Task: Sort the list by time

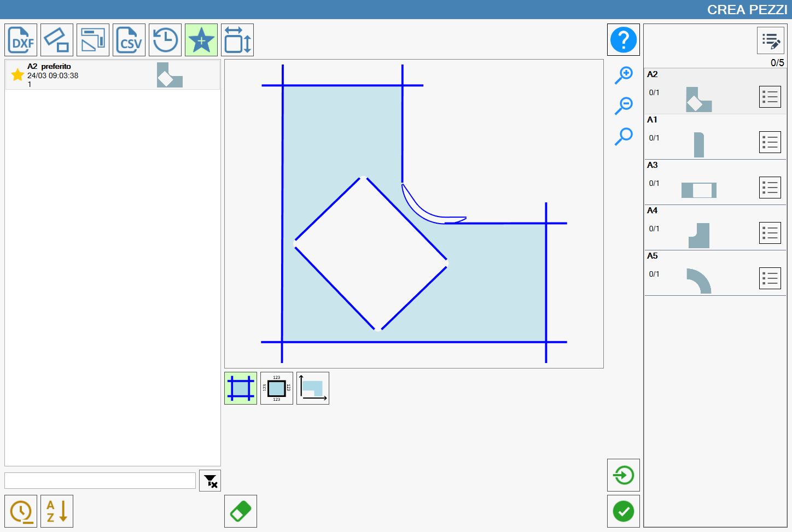Action: coord(21,511)
